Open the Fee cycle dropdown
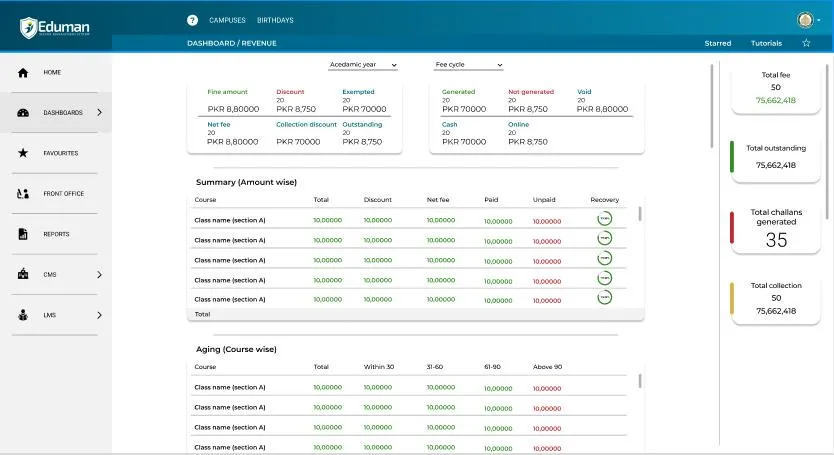The width and height of the screenshot is (834, 455). point(468,65)
